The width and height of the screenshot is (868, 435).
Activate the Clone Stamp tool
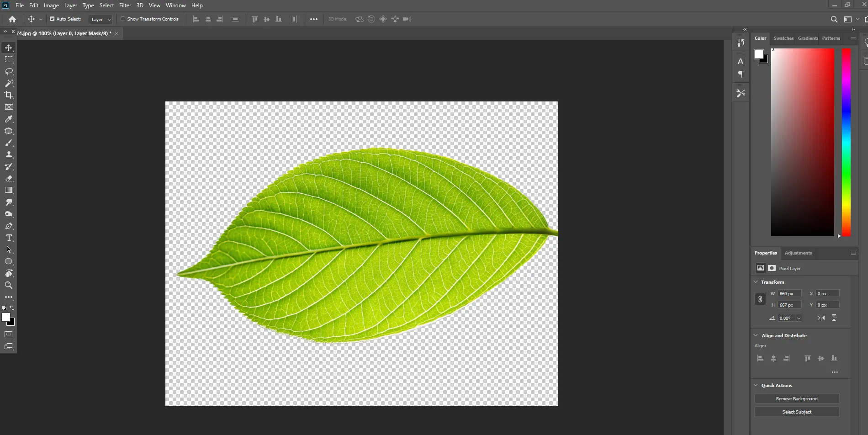pos(9,154)
